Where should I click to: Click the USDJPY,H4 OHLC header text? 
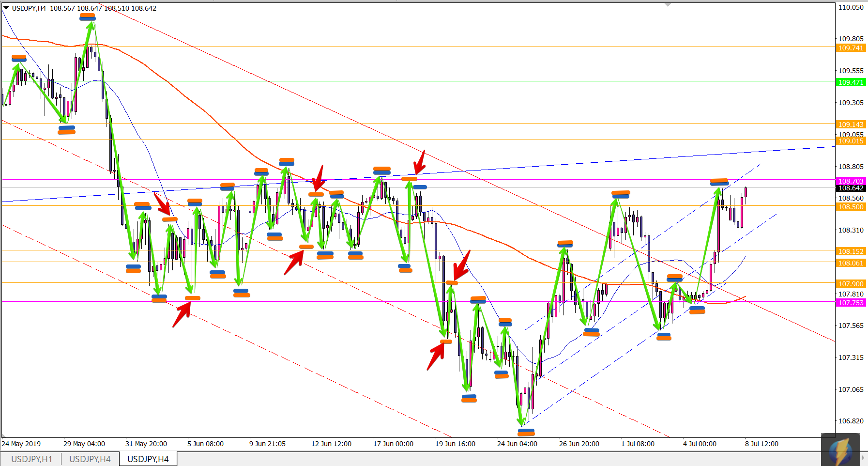pyautogui.click(x=84, y=8)
